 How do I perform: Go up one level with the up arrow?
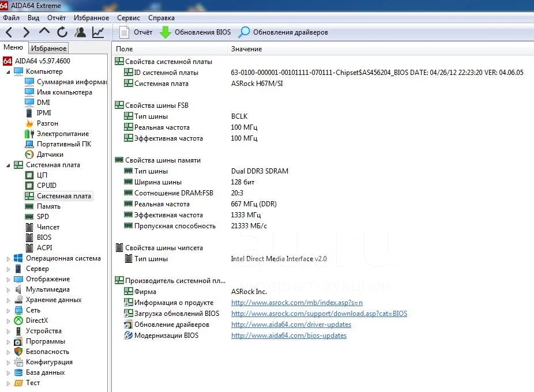[44, 31]
